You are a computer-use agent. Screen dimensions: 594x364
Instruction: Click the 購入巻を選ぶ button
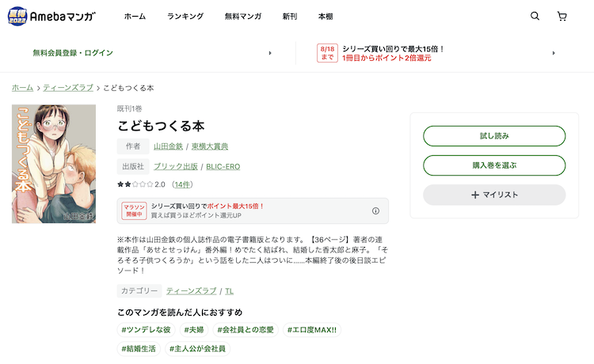tap(494, 165)
